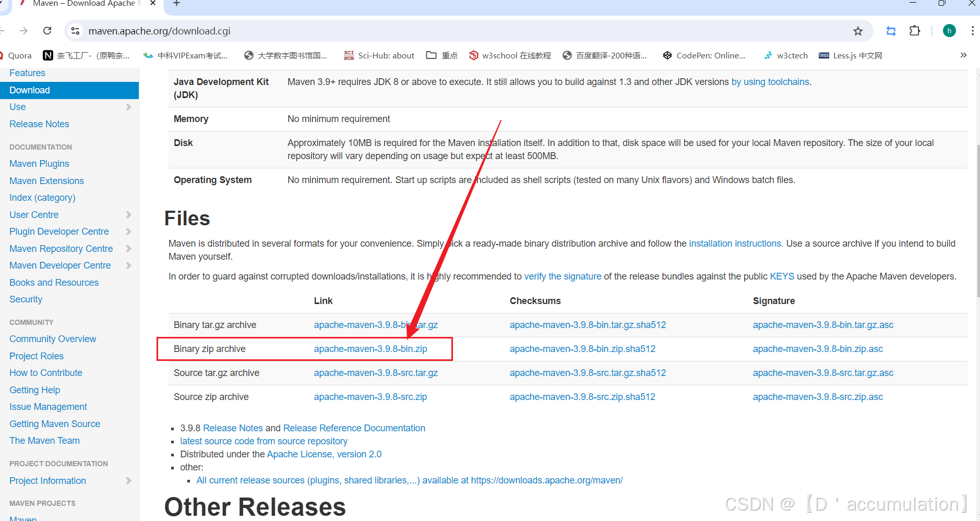980x521 pixels.
Task: Open Maven Extensions sidebar link
Action: tap(46, 181)
